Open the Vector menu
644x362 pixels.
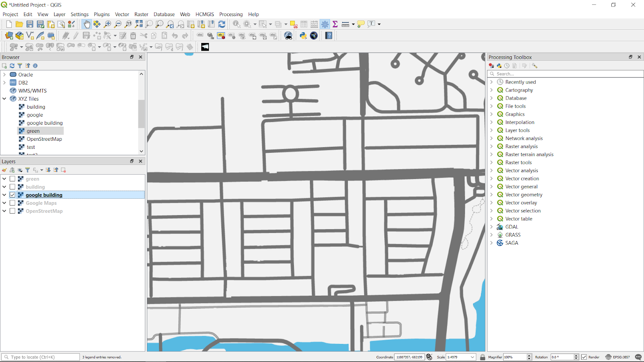pos(122,14)
